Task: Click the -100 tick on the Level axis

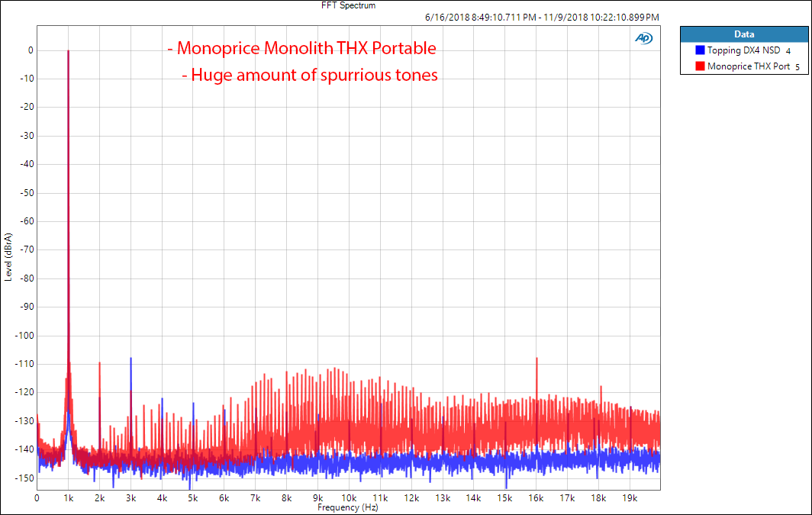Action: pyautogui.click(x=24, y=336)
